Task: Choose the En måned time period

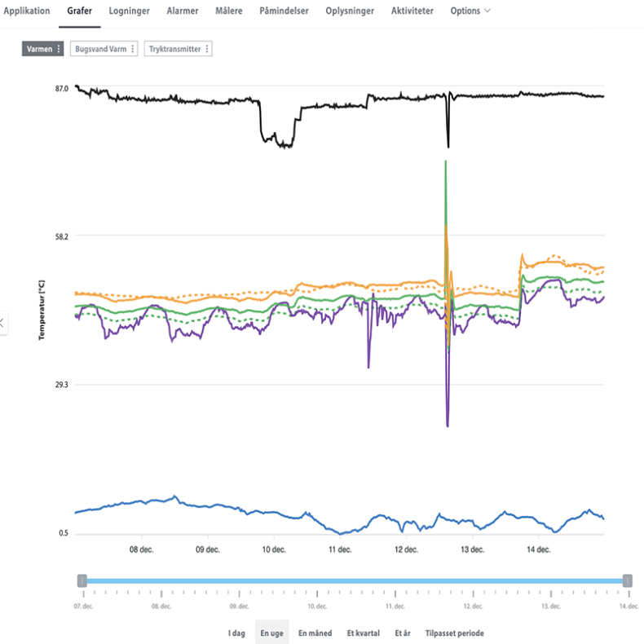Action: (x=315, y=633)
